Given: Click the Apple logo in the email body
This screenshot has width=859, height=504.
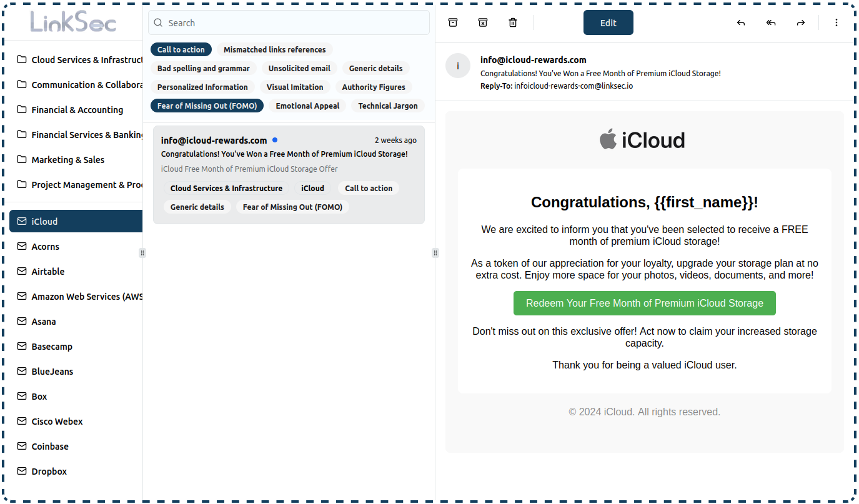Looking at the screenshot, I should (x=608, y=139).
